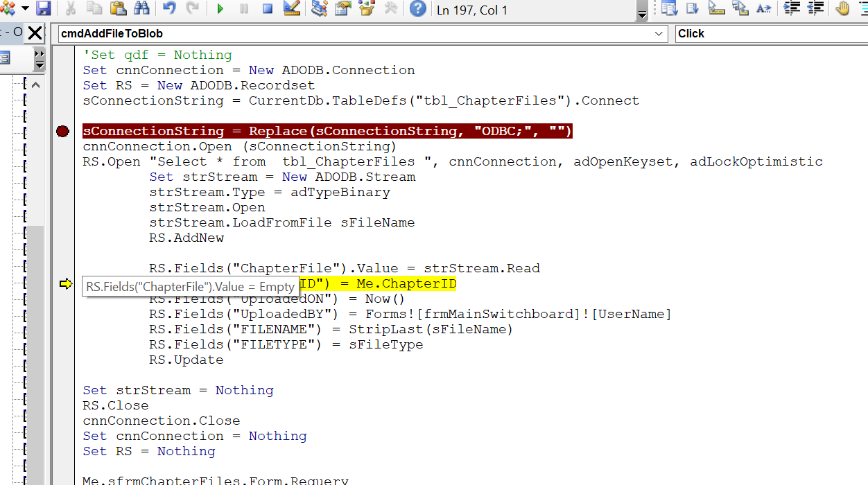Click the Set RS = Nothing line
868x485 pixels.
coord(149,451)
